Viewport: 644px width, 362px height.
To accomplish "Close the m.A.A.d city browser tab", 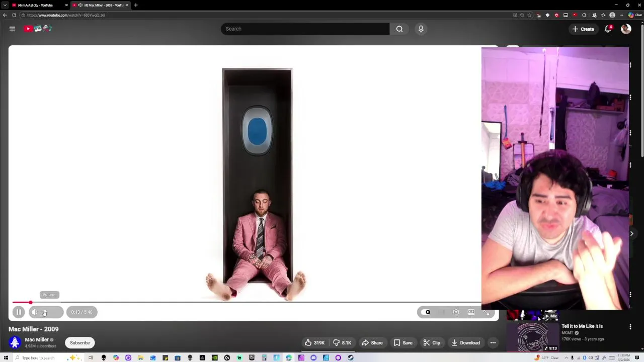I will 66,5.
